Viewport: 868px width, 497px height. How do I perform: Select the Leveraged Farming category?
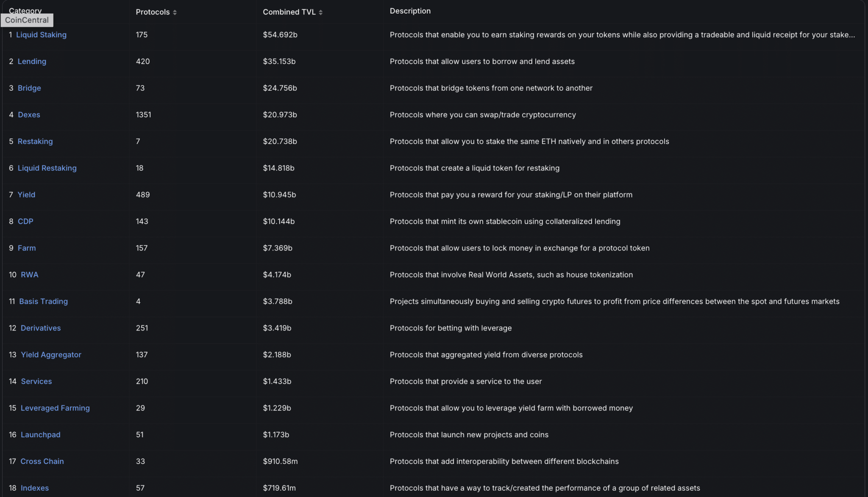tap(55, 408)
